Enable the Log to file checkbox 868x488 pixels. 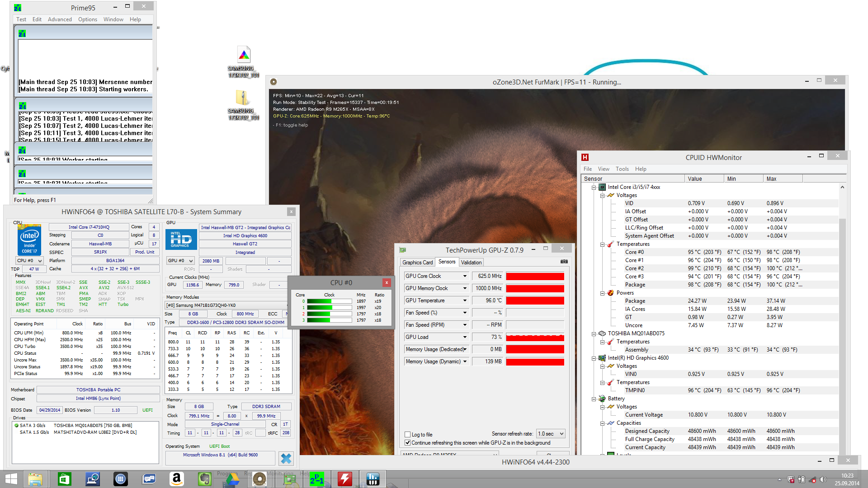408,435
